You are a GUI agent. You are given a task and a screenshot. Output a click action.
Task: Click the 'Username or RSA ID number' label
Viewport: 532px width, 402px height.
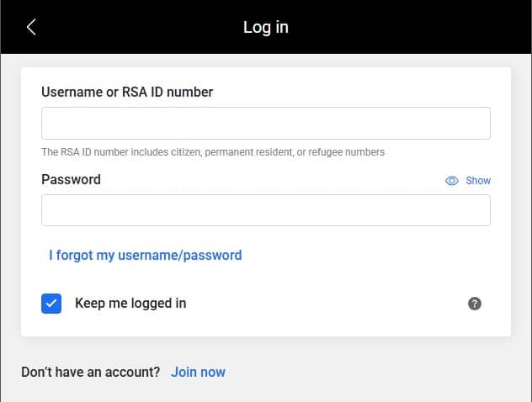(127, 92)
